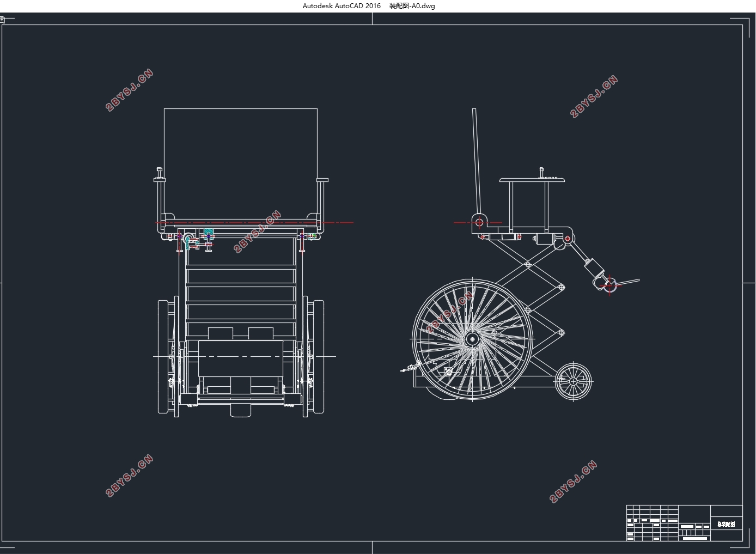This screenshot has height=554, width=756.
Task: Select the right armrest pad in front view
Action: point(322,180)
